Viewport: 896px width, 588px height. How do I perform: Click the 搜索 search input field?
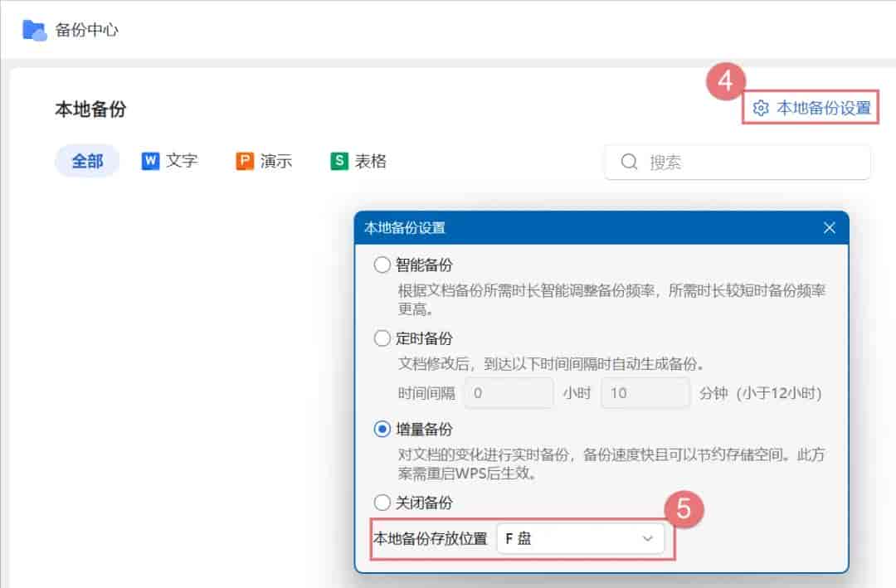click(738, 163)
